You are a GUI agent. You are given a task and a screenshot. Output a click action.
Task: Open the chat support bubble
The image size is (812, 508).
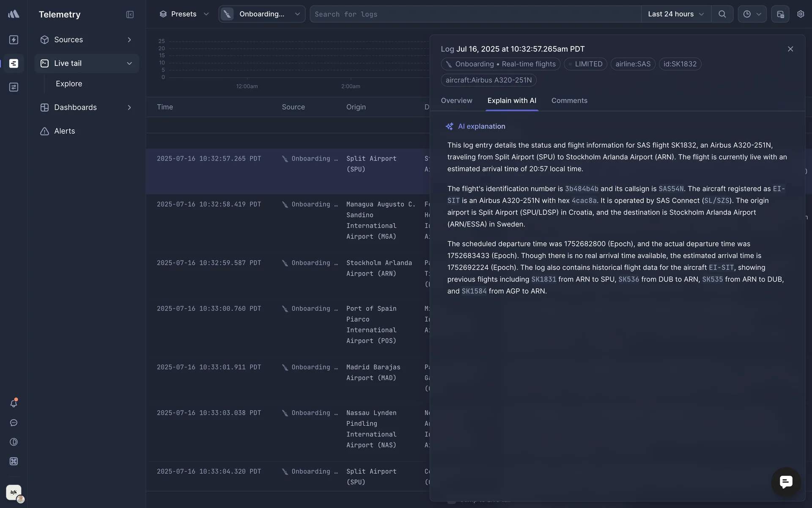tap(786, 482)
